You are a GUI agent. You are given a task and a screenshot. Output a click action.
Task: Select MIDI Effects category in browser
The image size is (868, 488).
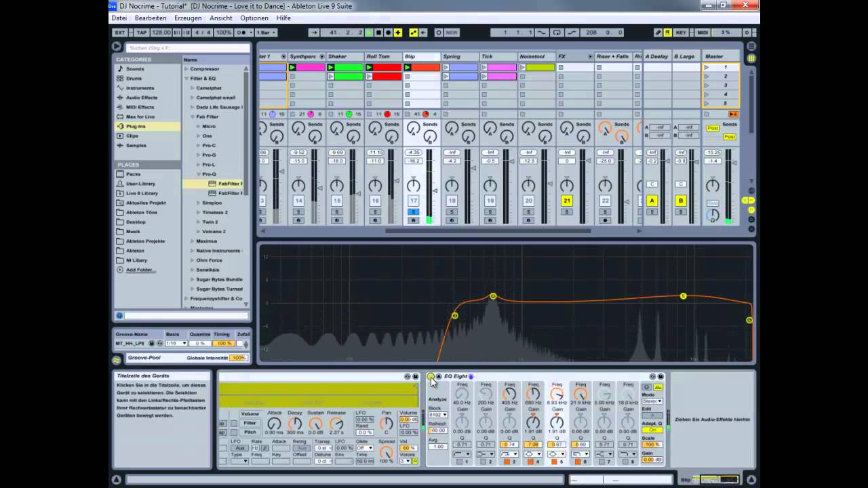tap(140, 107)
